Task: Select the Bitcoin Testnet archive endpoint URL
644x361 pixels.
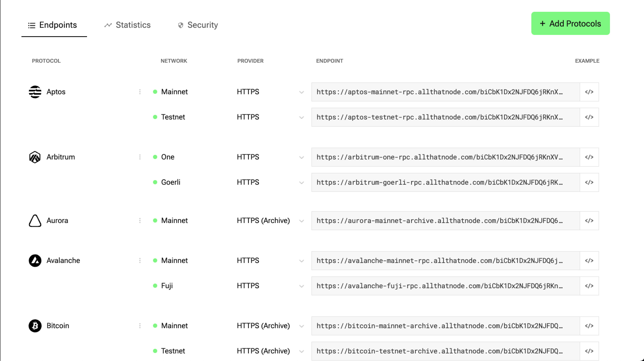Action: click(x=446, y=351)
